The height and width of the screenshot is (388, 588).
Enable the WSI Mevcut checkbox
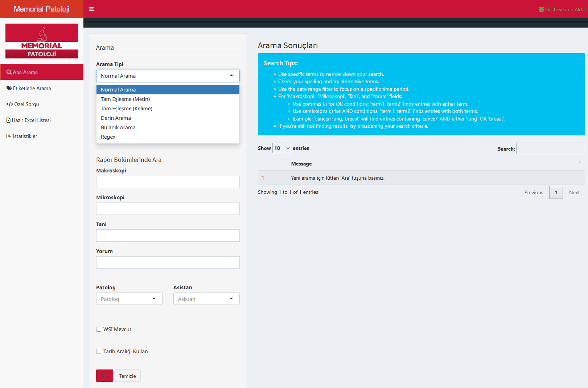point(99,329)
